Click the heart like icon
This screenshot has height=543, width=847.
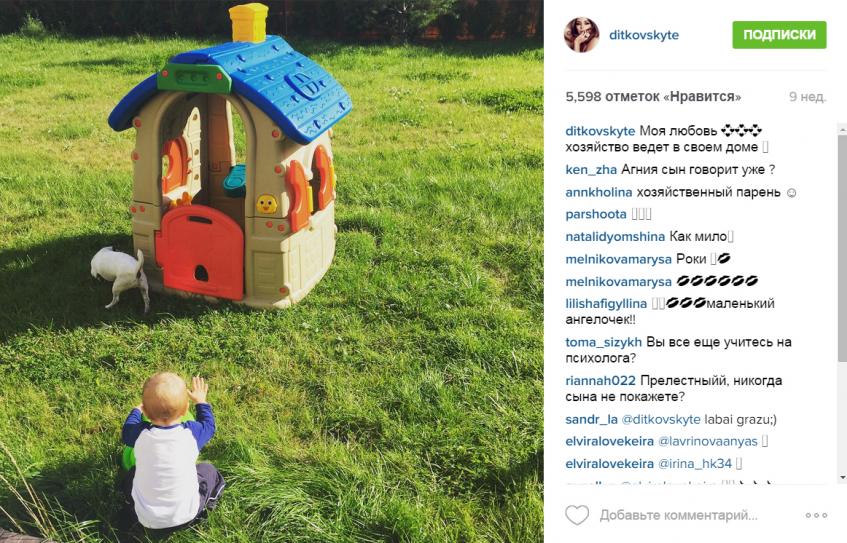coord(577,515)
